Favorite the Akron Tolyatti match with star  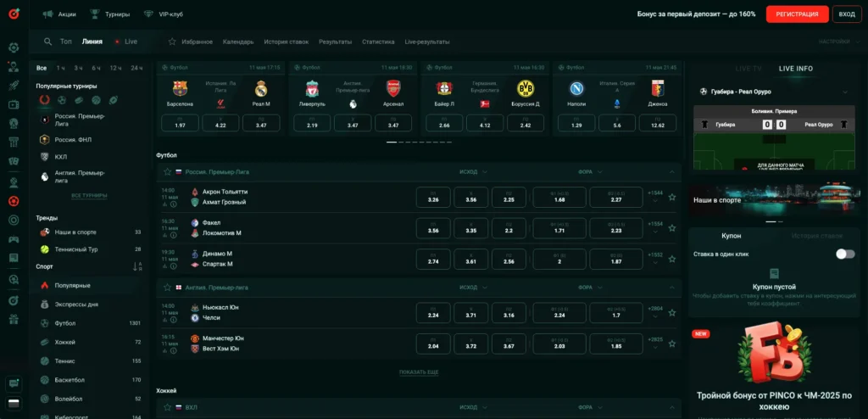point(672,197)
